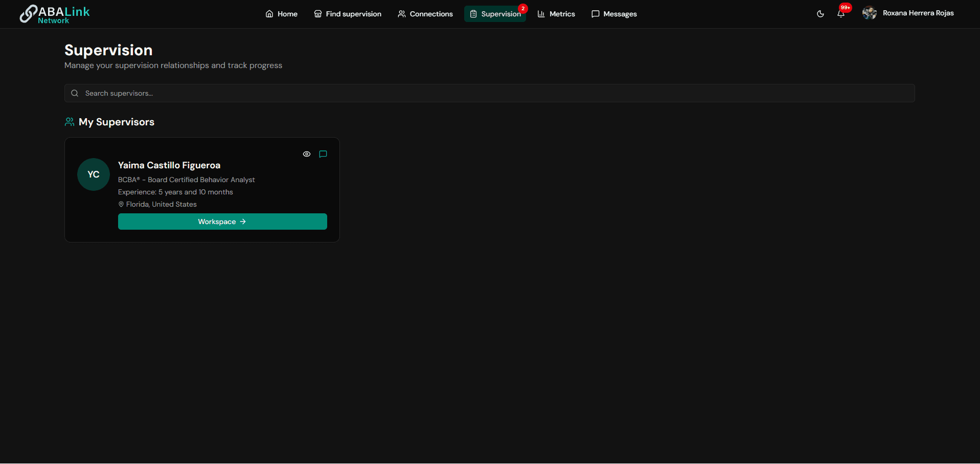Open the Roxana Herrera Rojas user menu

click(x=908, y=13)
